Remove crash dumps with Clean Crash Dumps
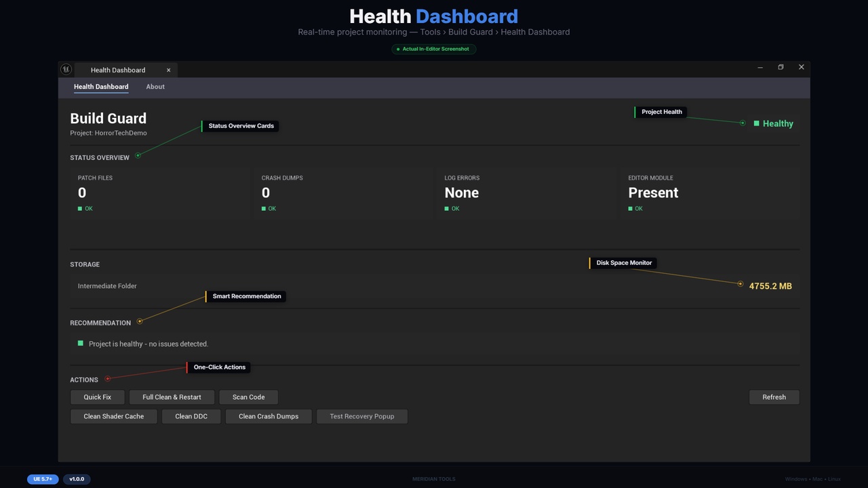868x488 pixels. (269, 416)
